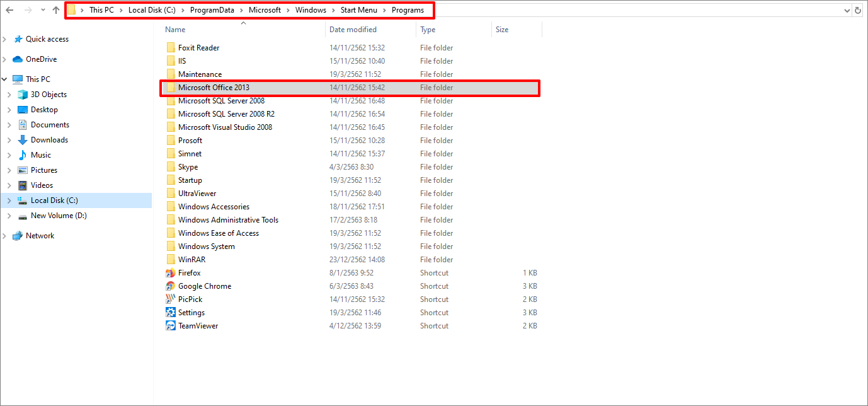Click the Quick access star icon
The image size is (868, 406).
pyautogui.click(x=18, y=39)
